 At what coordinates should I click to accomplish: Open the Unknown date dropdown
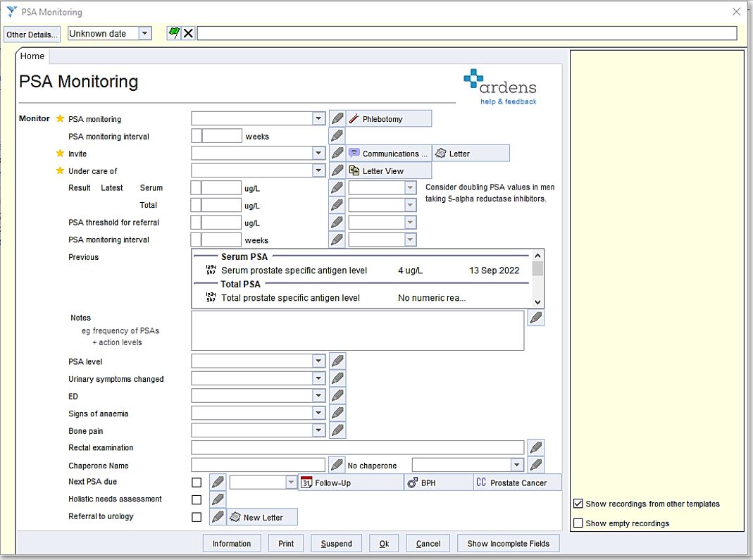pos(144,33)
